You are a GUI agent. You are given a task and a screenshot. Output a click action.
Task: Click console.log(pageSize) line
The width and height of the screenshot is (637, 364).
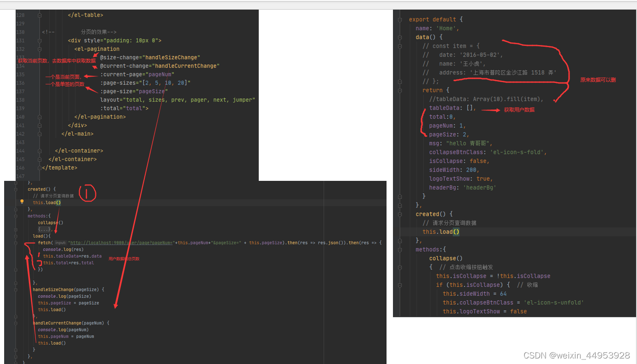(64, 297)
